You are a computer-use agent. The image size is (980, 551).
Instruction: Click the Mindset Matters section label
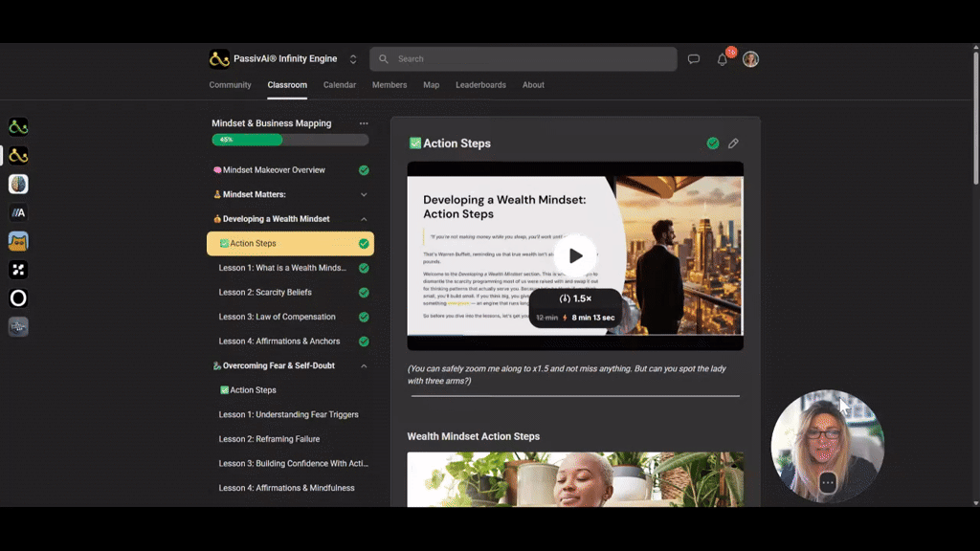tap(255, 194)
